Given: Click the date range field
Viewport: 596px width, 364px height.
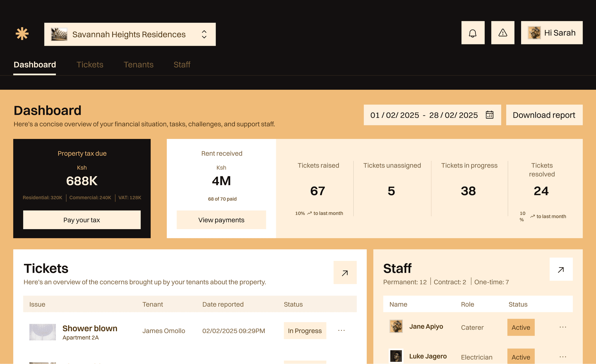Looking at the screenshot, I should (x=424, y=115).
